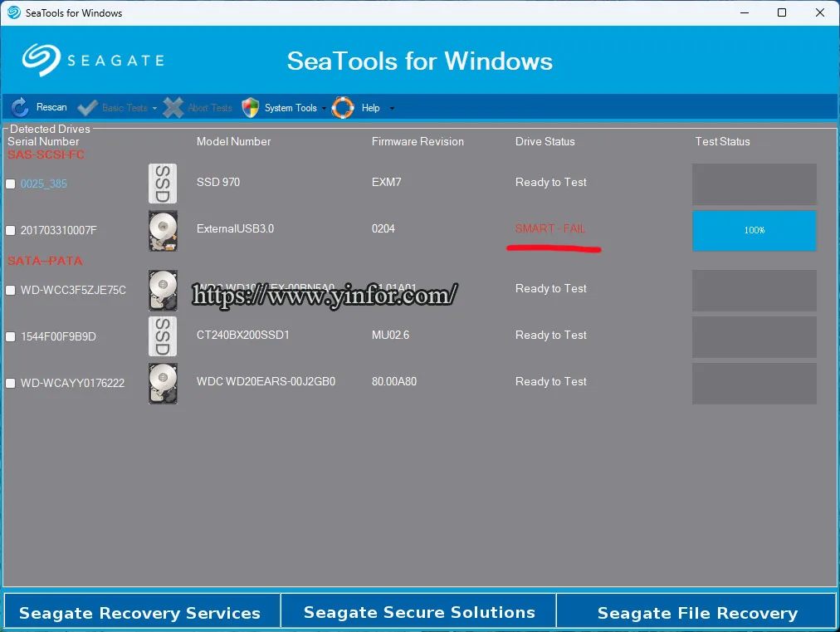Click the test status box for CT240BX200SSD1

tap(755, 336)
